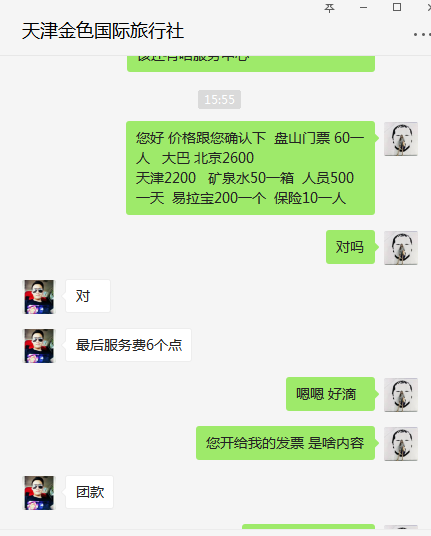Minimize the WeChat chat window
The height and width of the screenshot is (536, 431).
(x=363, y=8)
